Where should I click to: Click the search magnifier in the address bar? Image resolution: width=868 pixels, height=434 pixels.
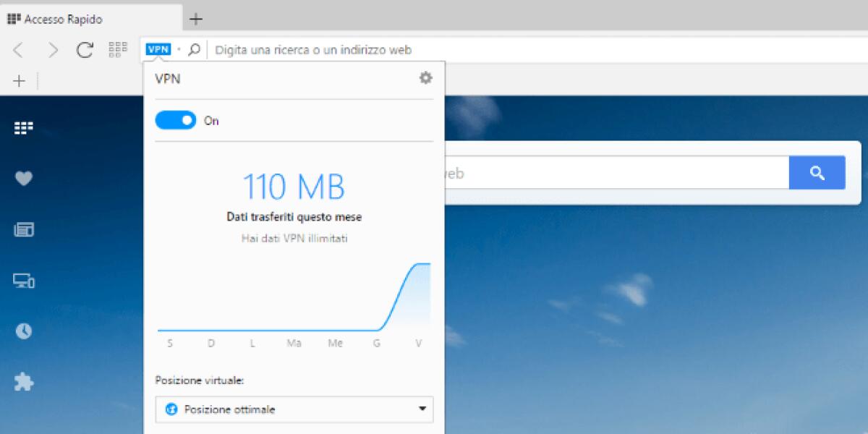pos(192,48)
